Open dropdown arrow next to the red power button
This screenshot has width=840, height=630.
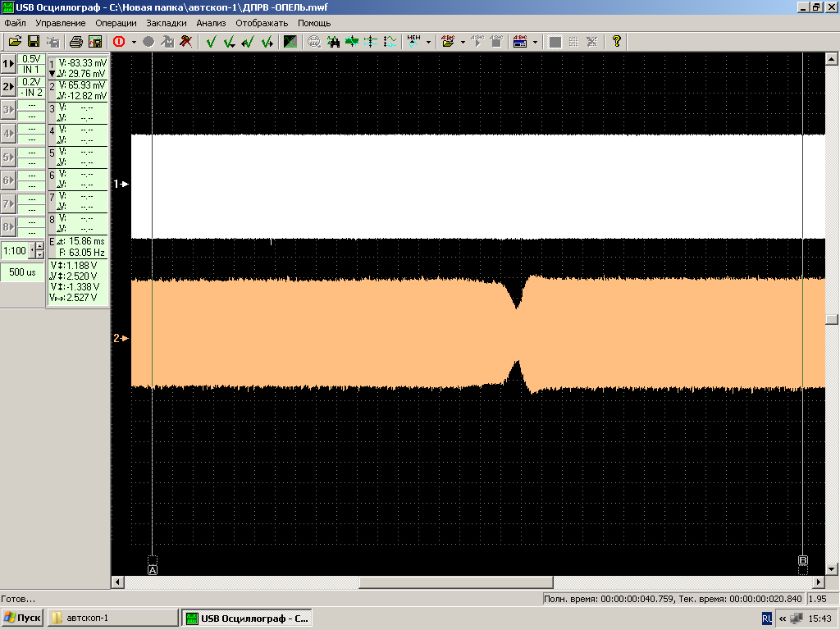click(x=134, y=42)
